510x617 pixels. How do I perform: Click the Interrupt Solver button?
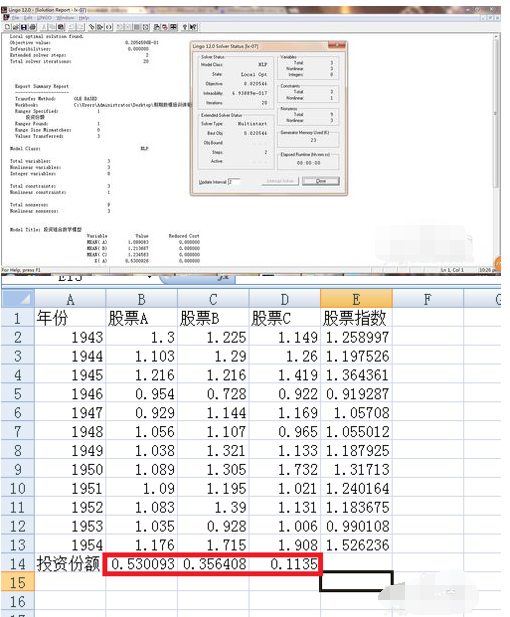pyautogui.click(x=280, y=181)
